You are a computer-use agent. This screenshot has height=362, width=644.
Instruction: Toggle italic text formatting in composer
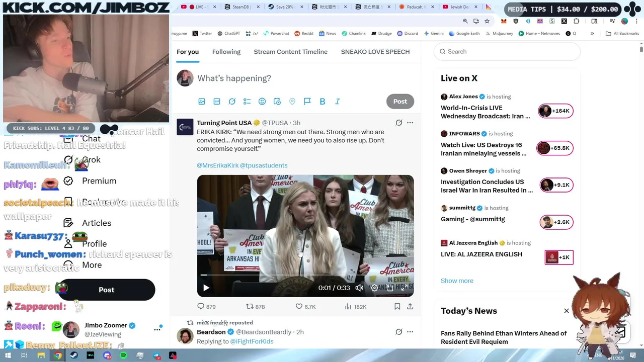338,102
